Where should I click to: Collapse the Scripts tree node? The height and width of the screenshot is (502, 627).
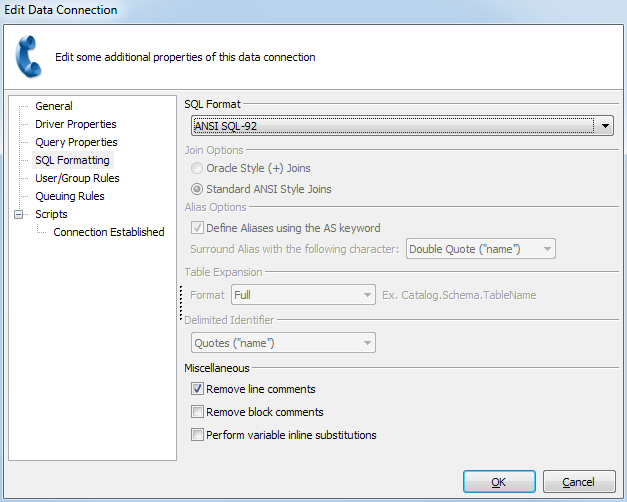coord(18,214)
